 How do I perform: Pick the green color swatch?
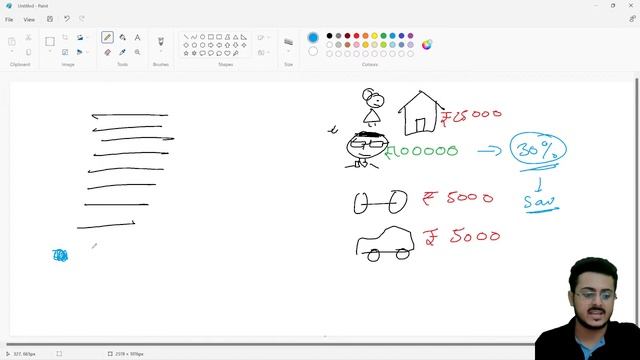(383, 36)
